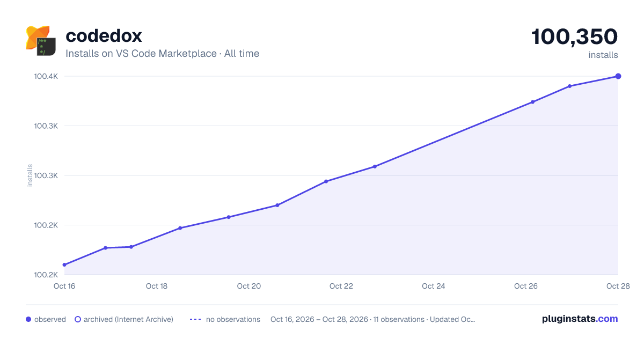The width and height of the screenshot is (644, 338).
Task: Click the 'archived (Internet Archive)' legend label
Action: click(x=128, y=319)
